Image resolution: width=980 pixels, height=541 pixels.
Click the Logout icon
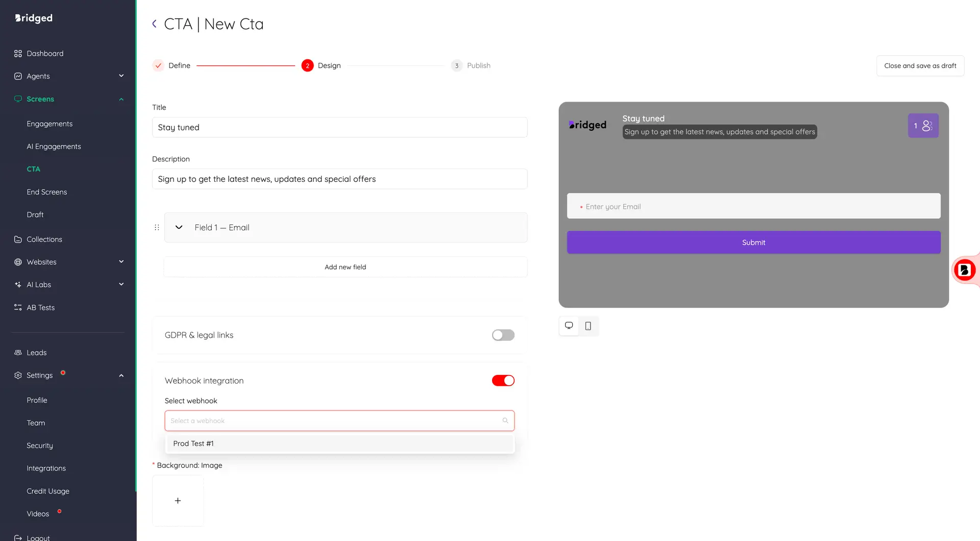pyautogui.click(x=18, y=537)
